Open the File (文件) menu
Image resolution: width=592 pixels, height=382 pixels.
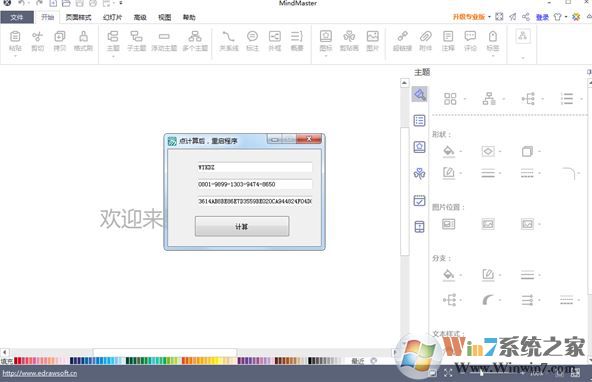[17, 17]
